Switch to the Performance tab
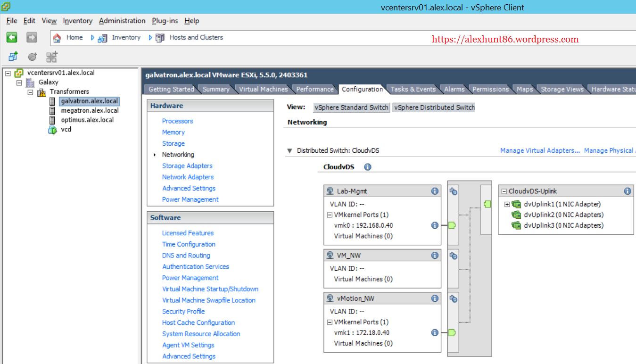This screenshot has height=364, width=636. [x=314, y=89]
